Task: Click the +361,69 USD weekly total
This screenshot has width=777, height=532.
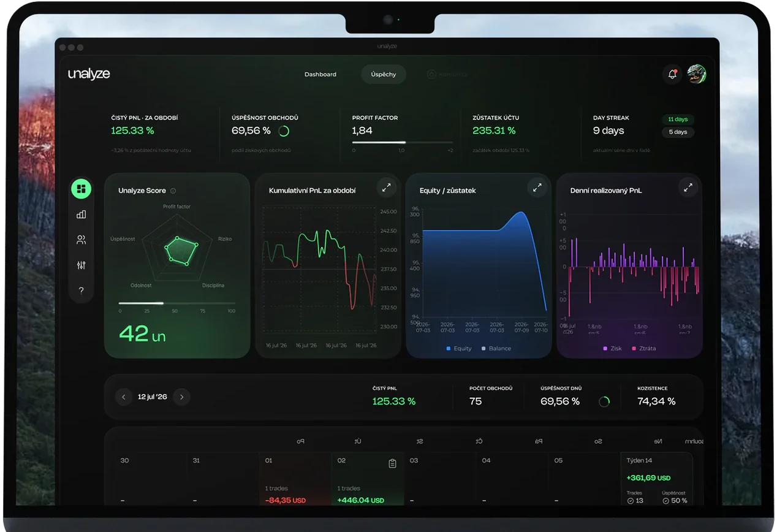Action: [x=648, y=477]
